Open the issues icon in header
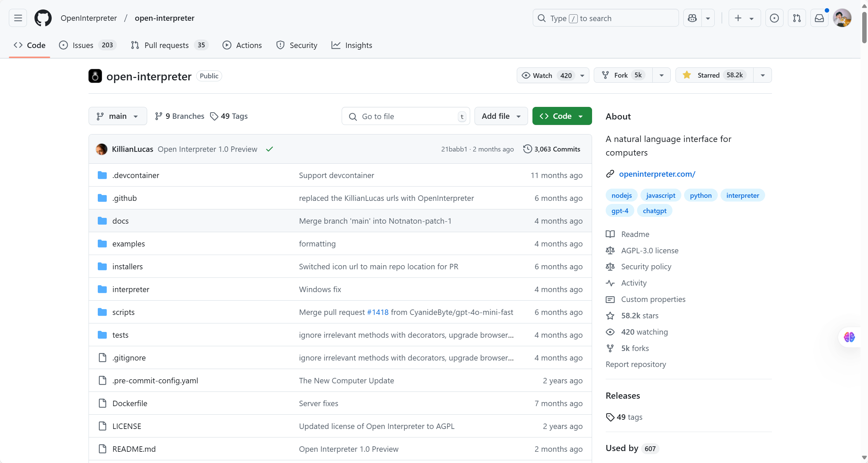This screenshot has height=463, width=868. pos(774,18)
